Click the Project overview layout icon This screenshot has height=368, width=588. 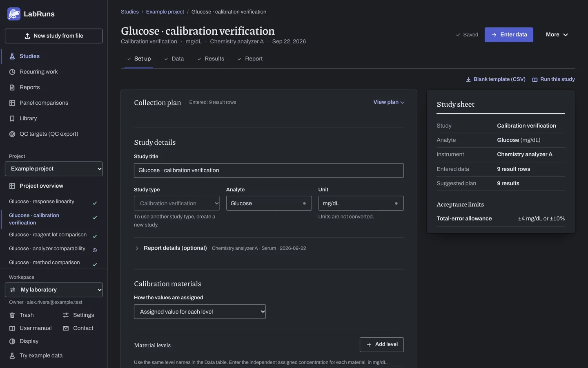pyautogui.click(x=12, y=186)
